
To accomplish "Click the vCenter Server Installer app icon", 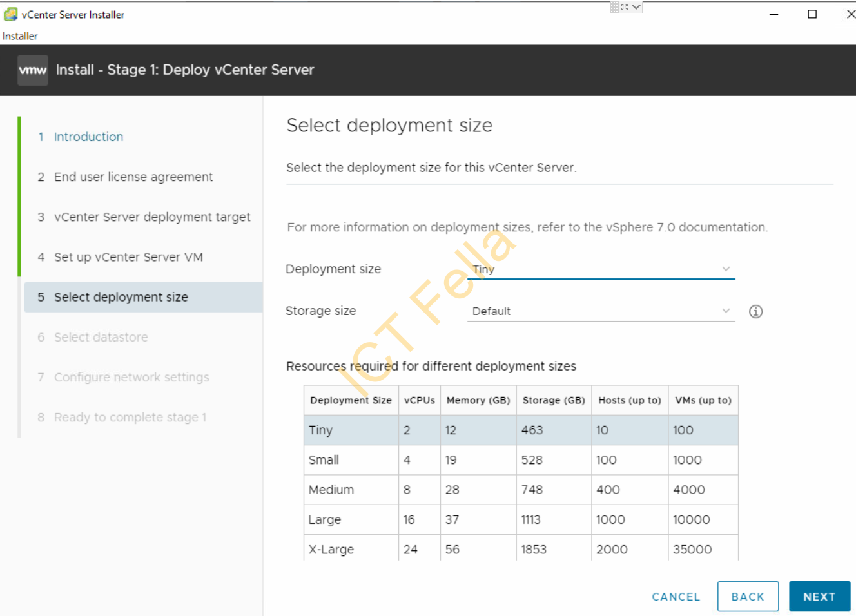I will 11,14.
